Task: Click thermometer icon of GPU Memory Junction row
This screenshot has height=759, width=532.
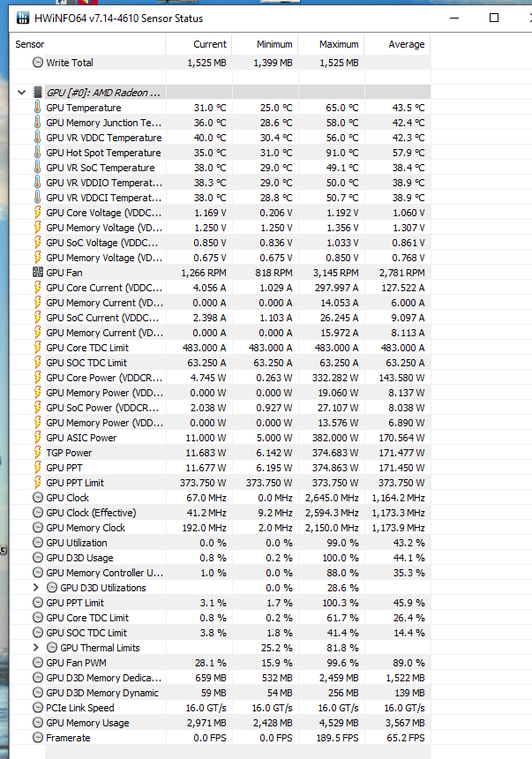Action: click(x=37, y=122)
